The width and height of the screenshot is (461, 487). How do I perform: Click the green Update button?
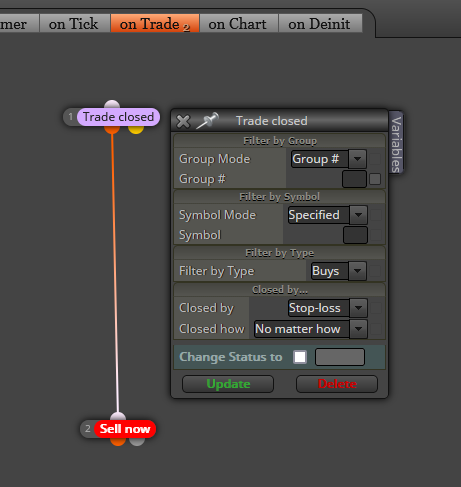[228, 384]
